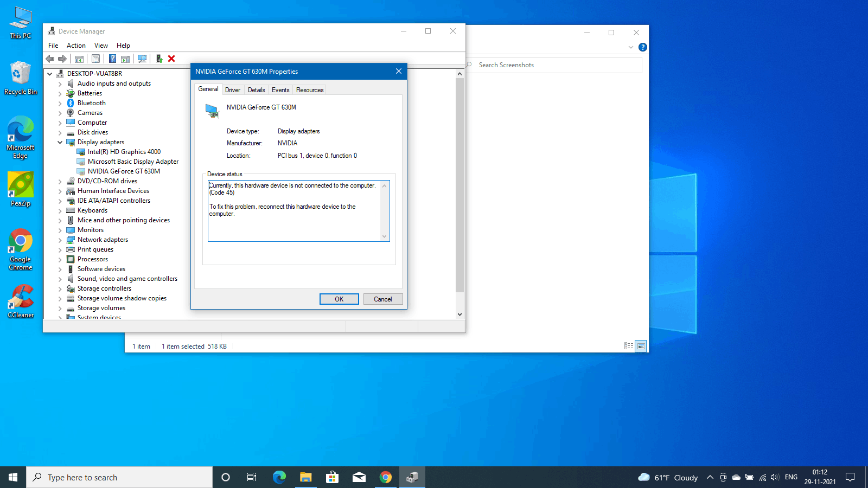868x488 pixels.
Task: Click the Update device driver toolbar icon
Action: (159, 59)
